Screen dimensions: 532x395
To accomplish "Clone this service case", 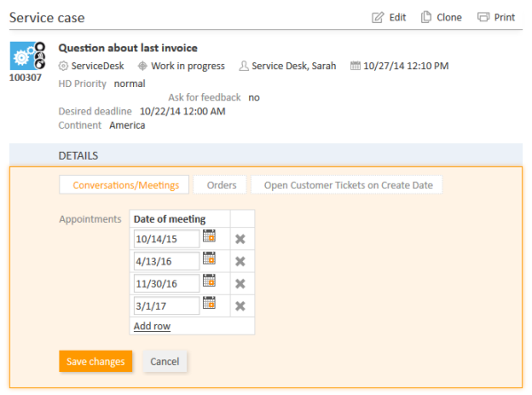I will (x=441, y=18).
